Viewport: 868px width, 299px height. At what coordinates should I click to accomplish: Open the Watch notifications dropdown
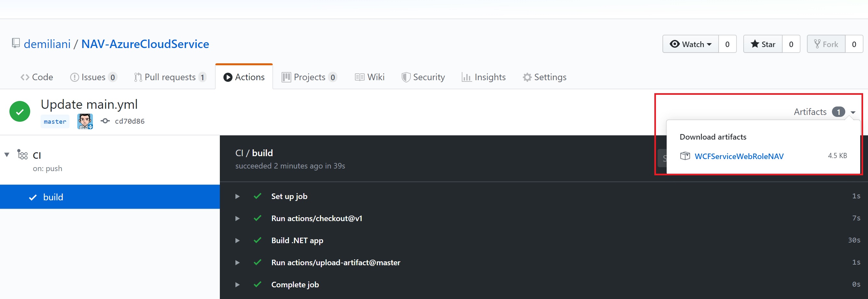pyautogui.click(x=690, y=44)
